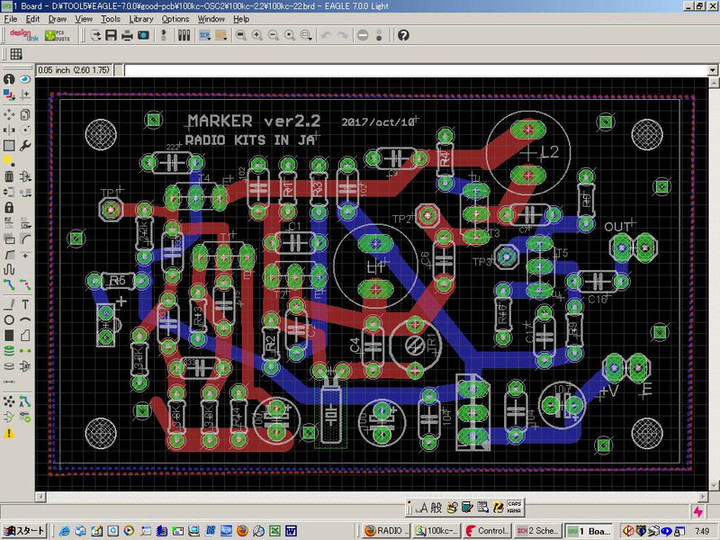
Task: Expand the zoom select dropdown icon
Action: click(305, 35)
